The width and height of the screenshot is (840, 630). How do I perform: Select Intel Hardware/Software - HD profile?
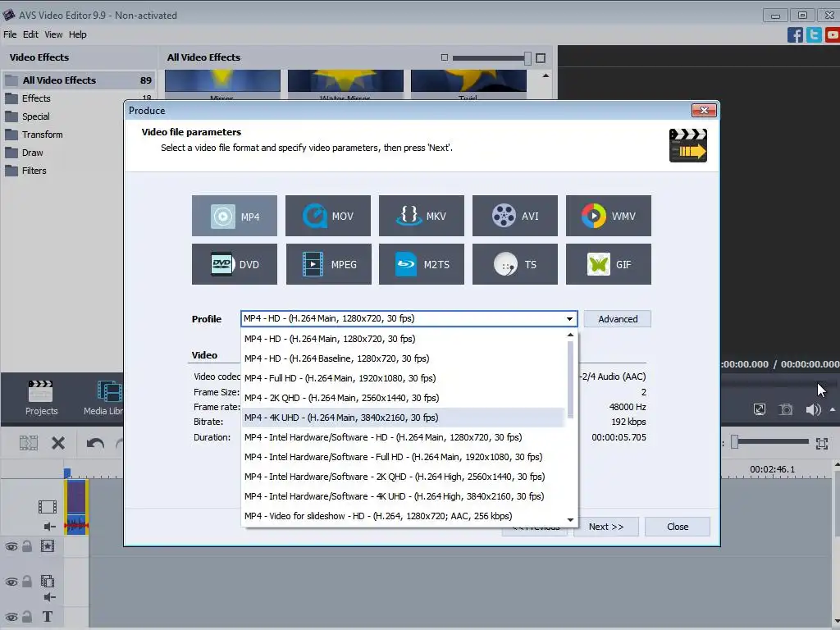click(x=403, y=437)
